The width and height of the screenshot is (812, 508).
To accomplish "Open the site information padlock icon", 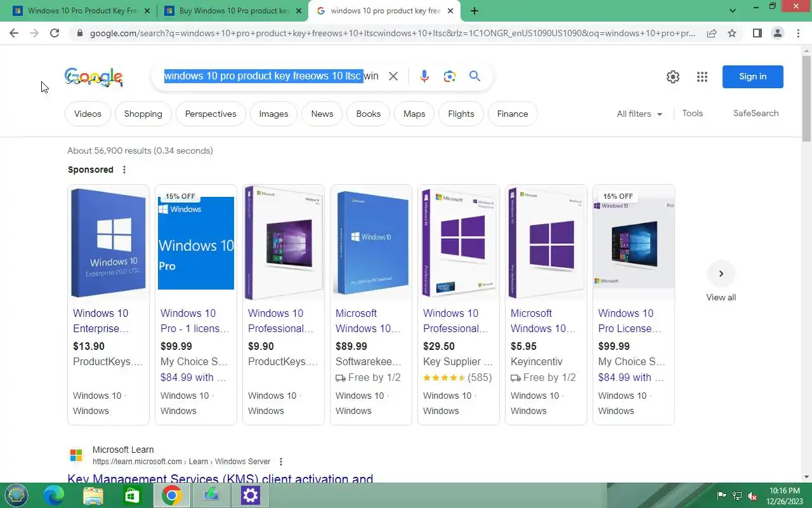I will coord(79,33).
